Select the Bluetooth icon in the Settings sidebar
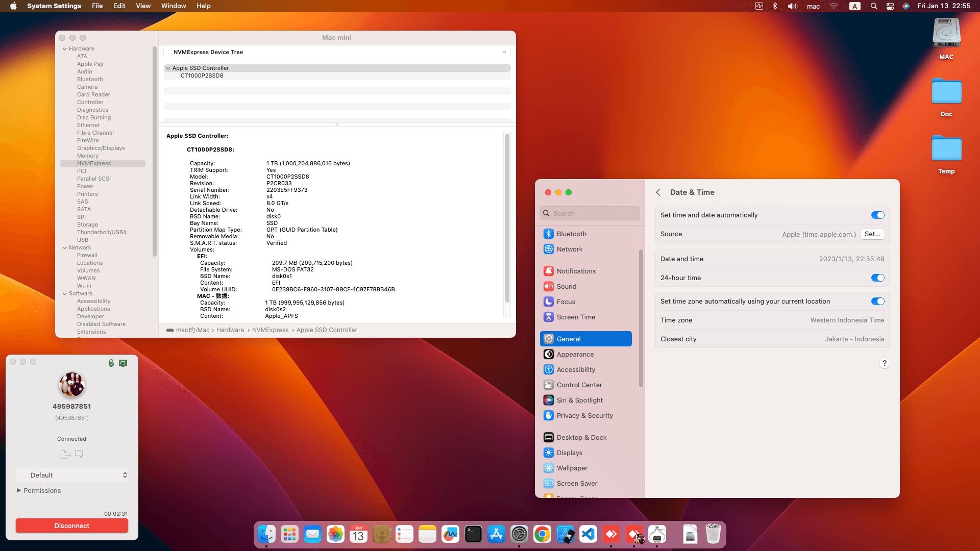Viewport: 980px width, 551px height. 548,233
